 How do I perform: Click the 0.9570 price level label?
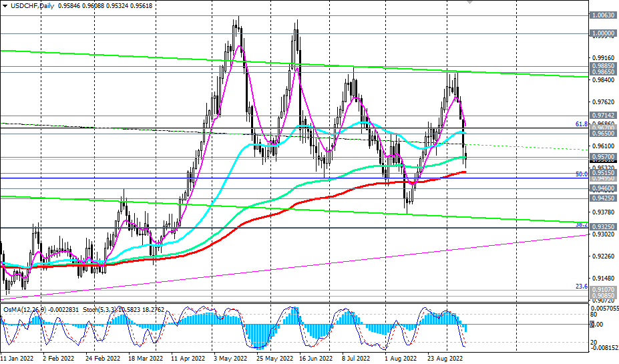coord(603,157)
